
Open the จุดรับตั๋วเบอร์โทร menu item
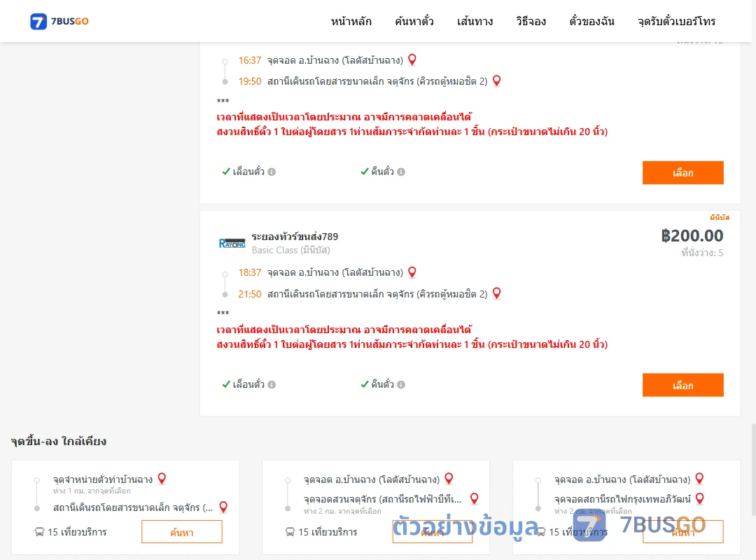(x=676, y=21)
